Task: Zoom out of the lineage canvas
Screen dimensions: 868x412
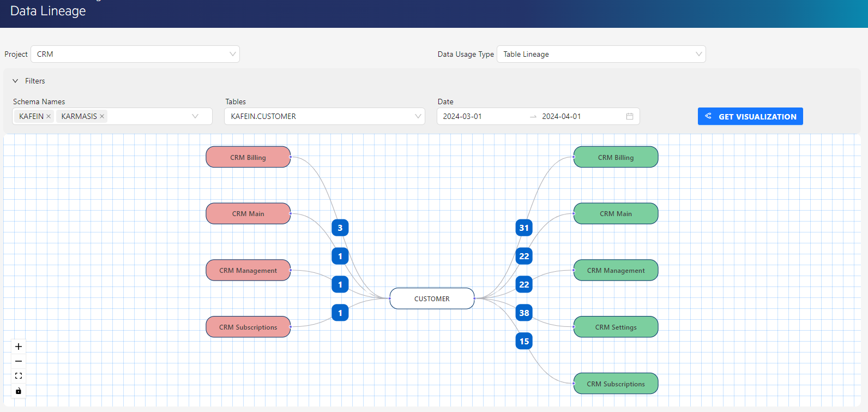Action: coord(19,361)
